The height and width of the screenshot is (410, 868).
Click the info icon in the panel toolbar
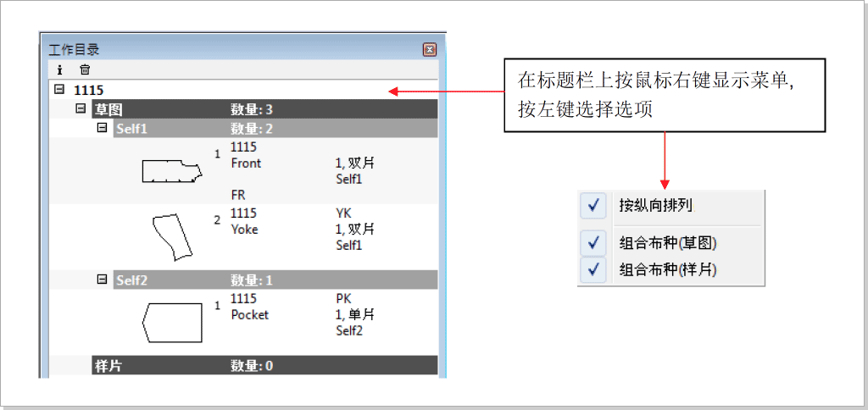point(59,69)
